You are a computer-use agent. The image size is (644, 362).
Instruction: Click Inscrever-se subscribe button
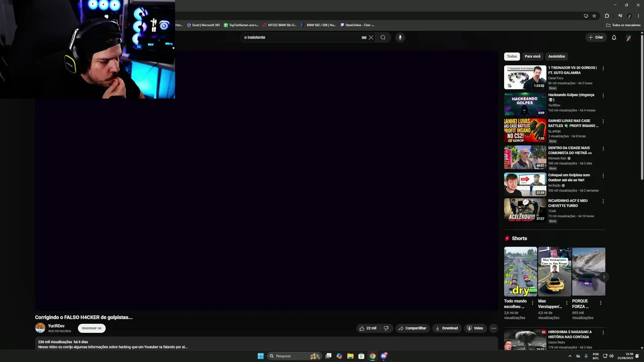tap(92, 328)
